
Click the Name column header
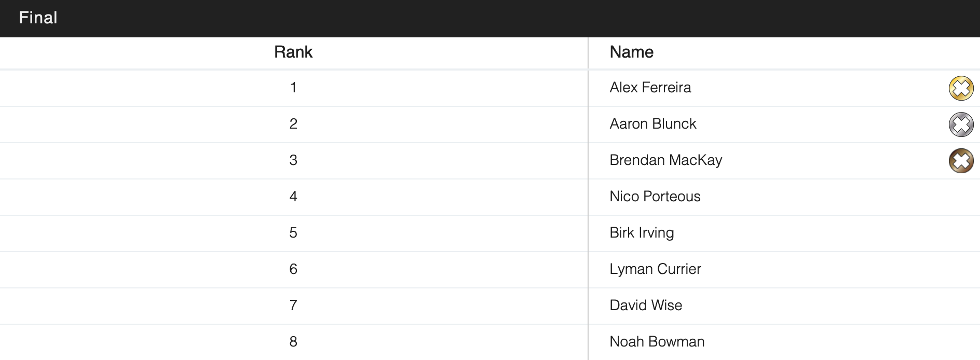(631, 52)
